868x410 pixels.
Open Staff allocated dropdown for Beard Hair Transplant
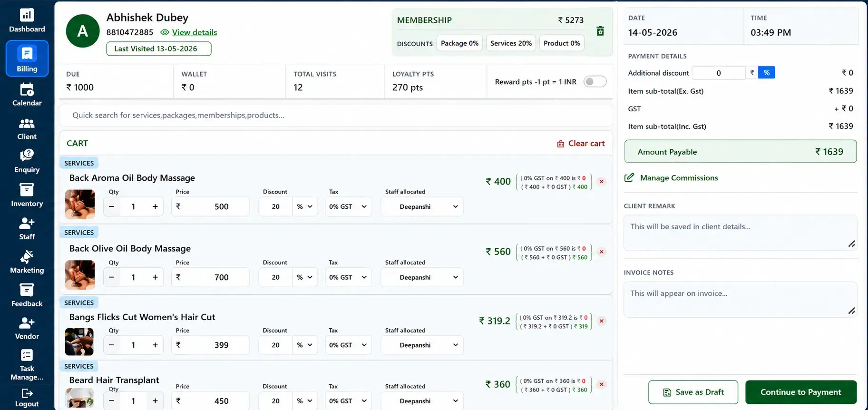click(x=422, y=401)
